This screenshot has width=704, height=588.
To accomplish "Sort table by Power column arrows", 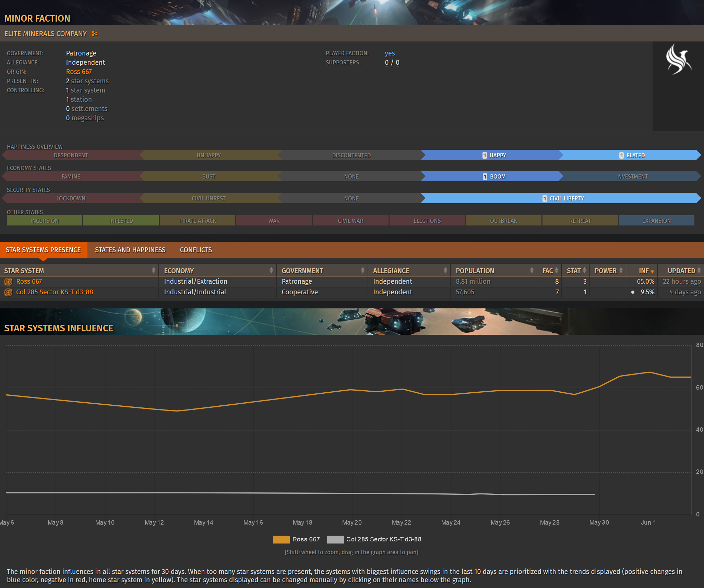I will click(621, 270).
